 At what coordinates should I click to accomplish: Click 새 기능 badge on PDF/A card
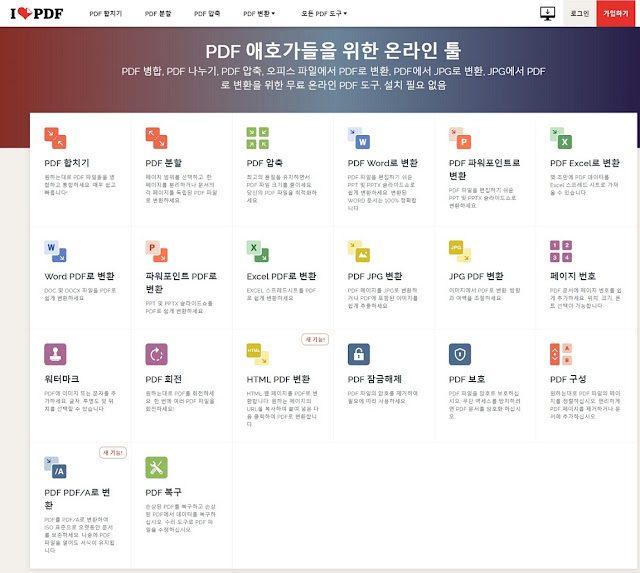[113, 453]
